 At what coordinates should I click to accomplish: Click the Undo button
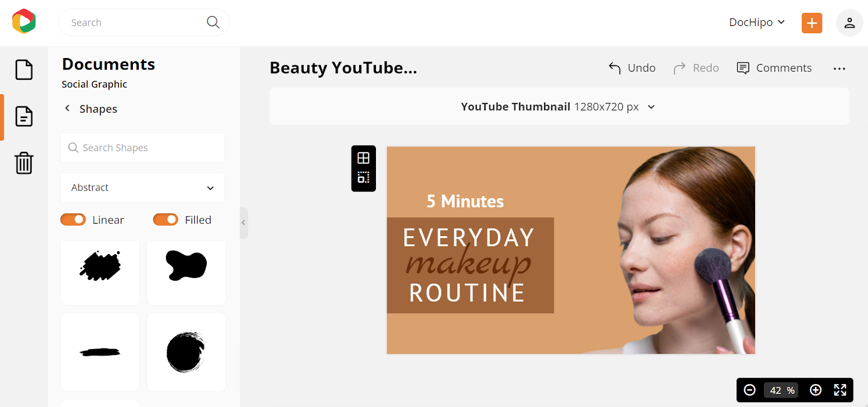pyautogui.click(x=632, y=68)
